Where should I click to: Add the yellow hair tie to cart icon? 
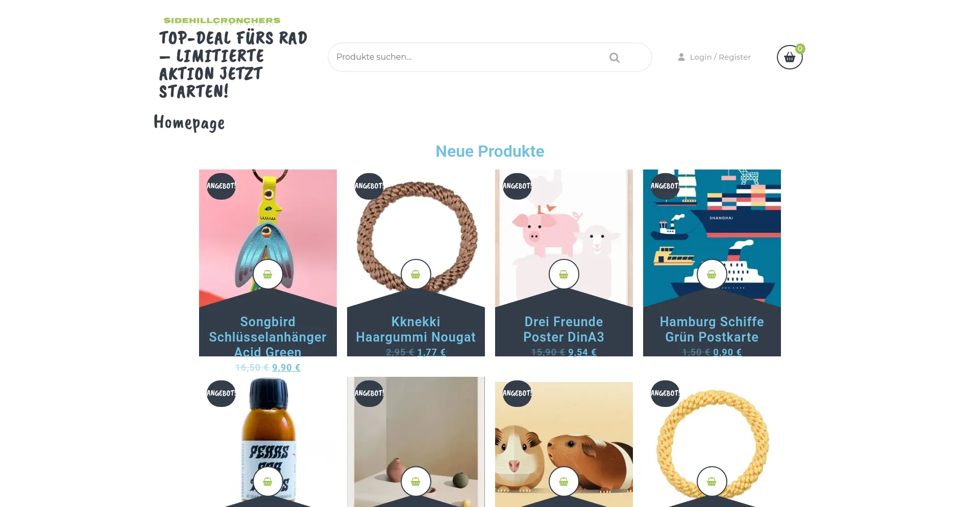pos(712,481)
